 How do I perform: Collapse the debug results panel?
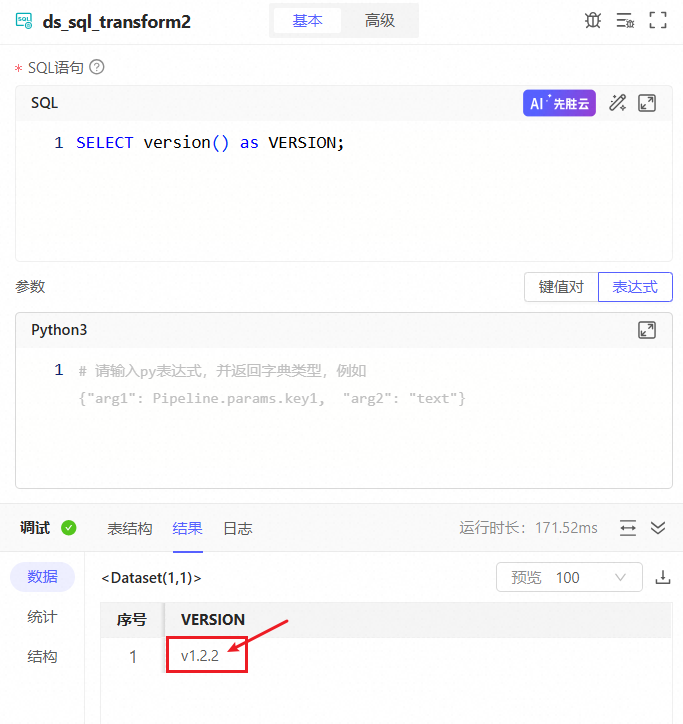pyautogui.click(x=658, y=528)
